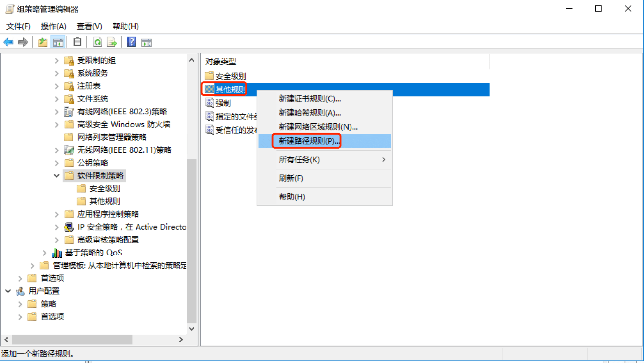
Task: Open the 查看(V) menu
Action: pyautogui.click(x=89, y=26)
